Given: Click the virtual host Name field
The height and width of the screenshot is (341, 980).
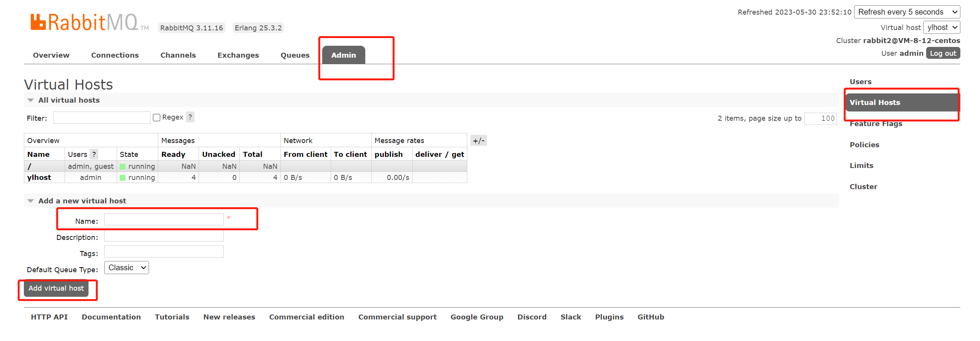Looking at the screenshot, I should 164,219.
